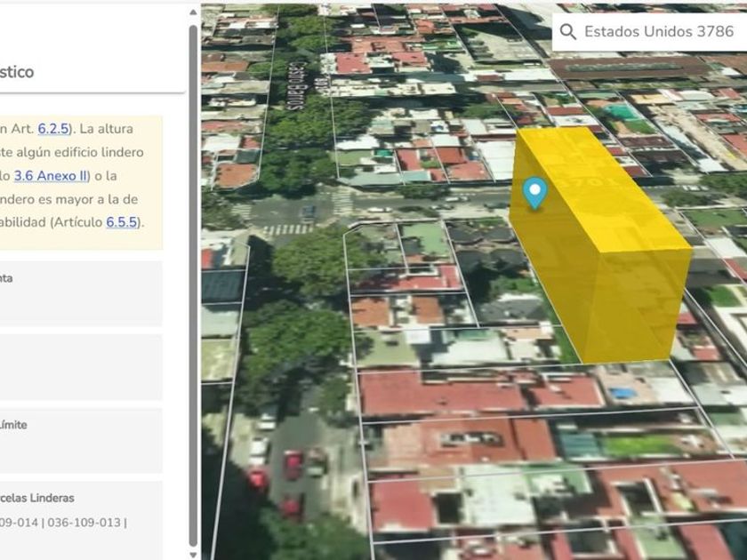The height and width of the screenshot is (560, 747).
Task: Open the article 6.2.5 link
Action: pyautogui.click(x=53, y=129)
